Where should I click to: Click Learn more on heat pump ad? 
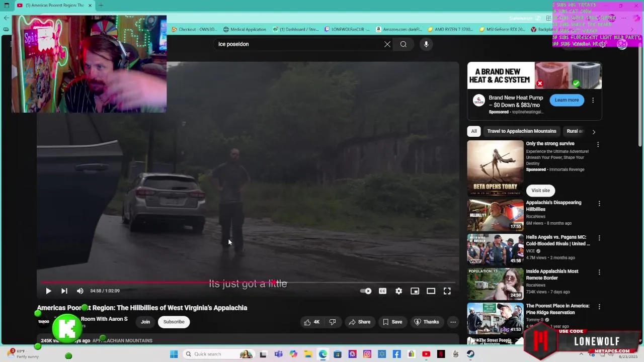point(567,100)
